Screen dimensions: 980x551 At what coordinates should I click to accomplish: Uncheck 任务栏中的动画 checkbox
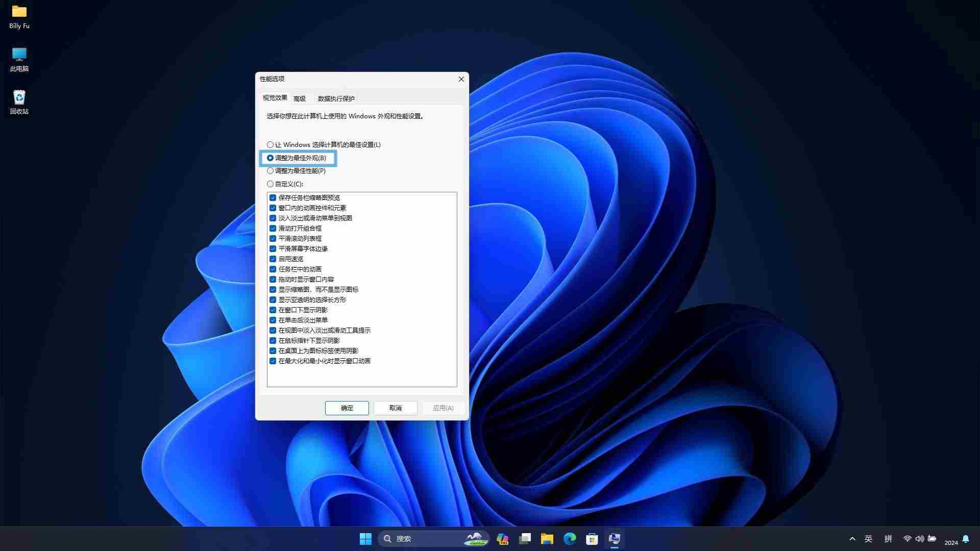click(x=273, y=269)
